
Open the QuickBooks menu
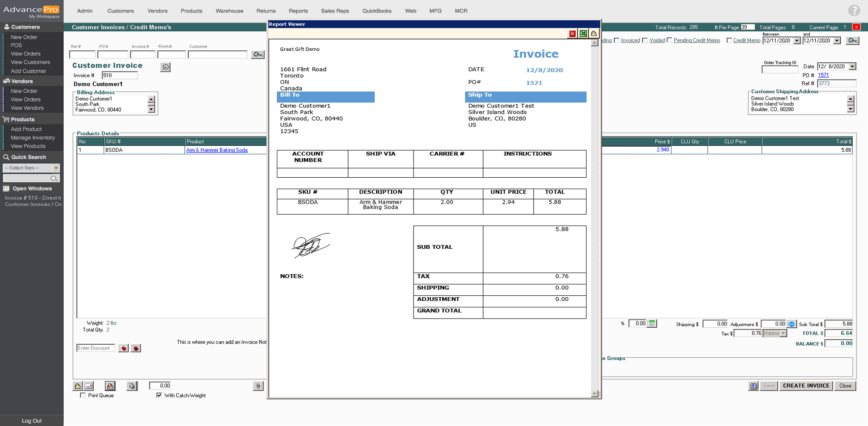click(377, 11)
